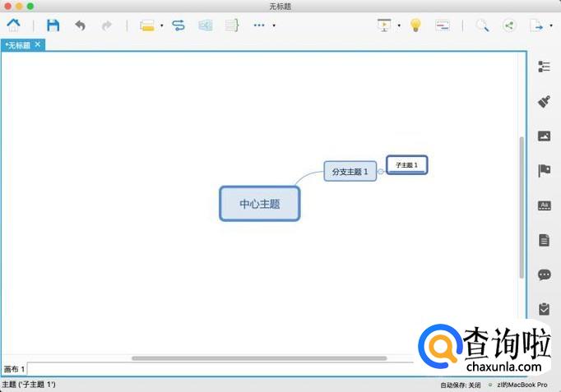The height and width of the screenshot is (392, 561).
Task: Export the mind map file
Action: point(536,25)
